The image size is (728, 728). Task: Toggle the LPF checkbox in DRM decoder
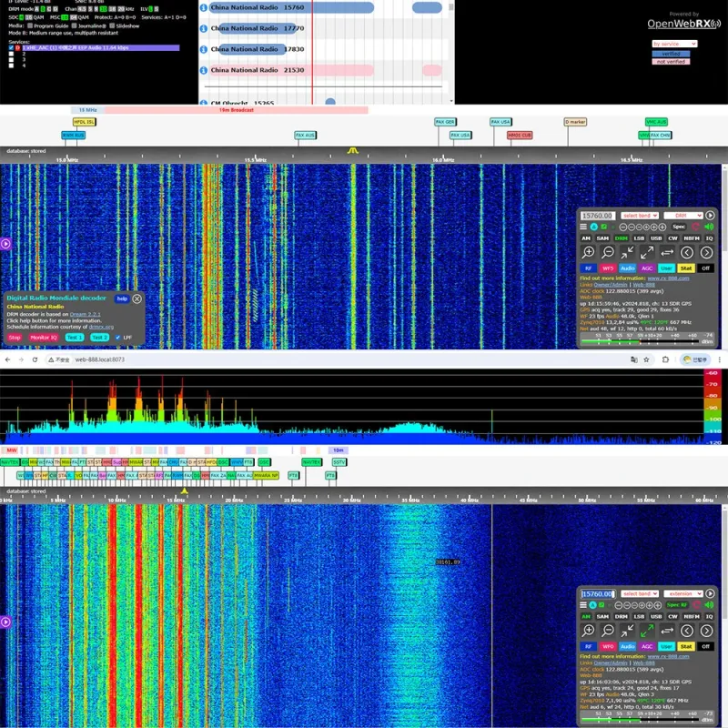click(x=116, y=338)
